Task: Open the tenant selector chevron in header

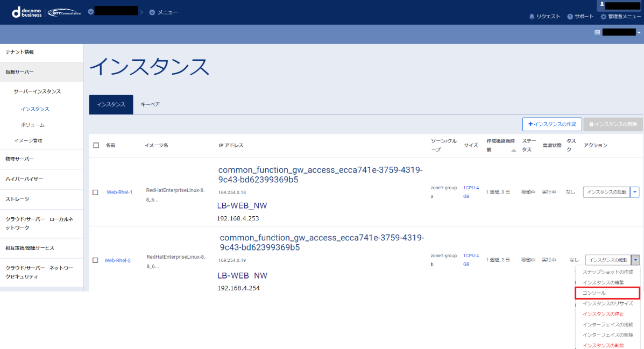Action: click(x=91, y=12)
